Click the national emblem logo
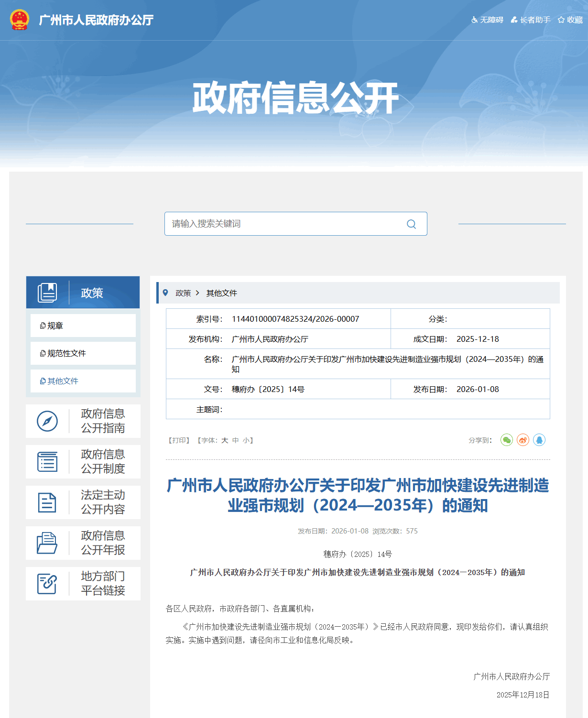This screenshot has height=718, width=588. click(20, 20)
